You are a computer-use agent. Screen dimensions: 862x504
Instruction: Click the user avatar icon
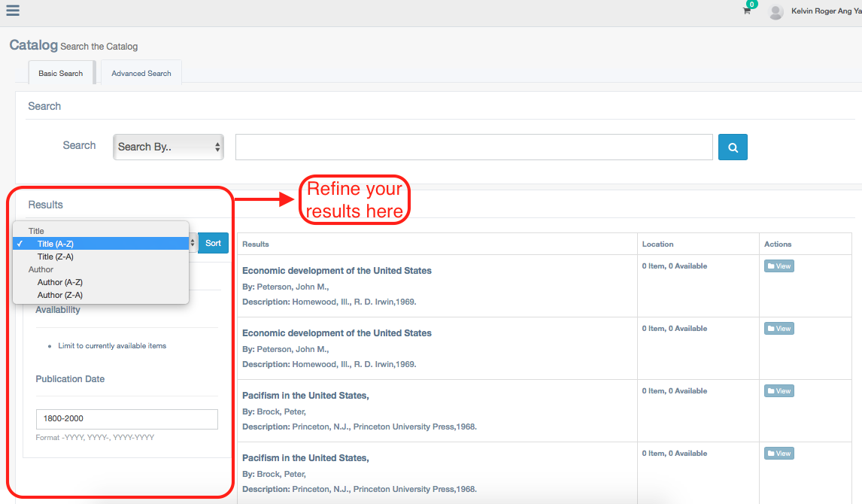775,12
